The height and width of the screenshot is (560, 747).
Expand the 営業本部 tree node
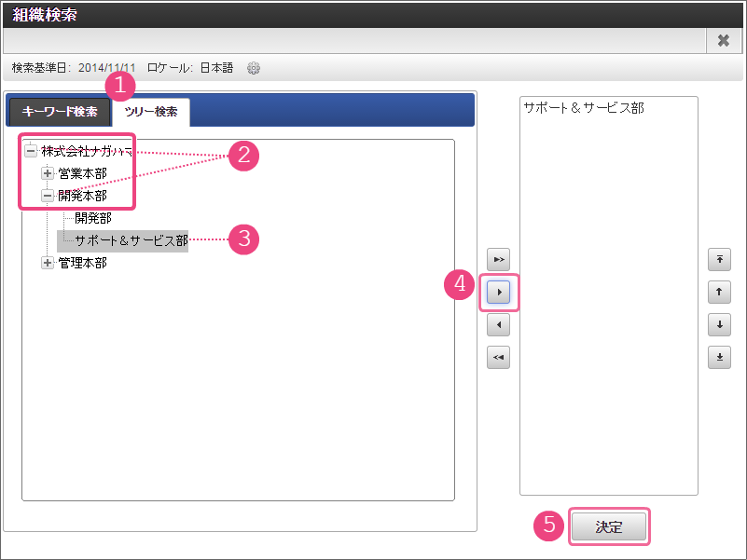click(48, 173)
